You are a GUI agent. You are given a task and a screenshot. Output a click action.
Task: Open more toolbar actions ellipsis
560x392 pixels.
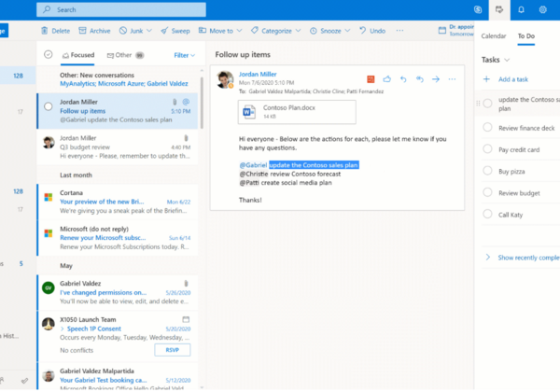399,31
